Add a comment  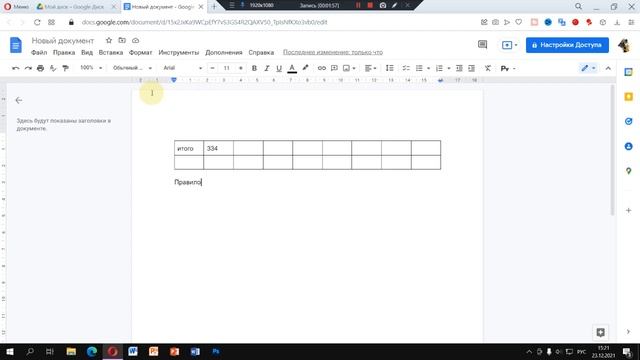coord(334,68)
